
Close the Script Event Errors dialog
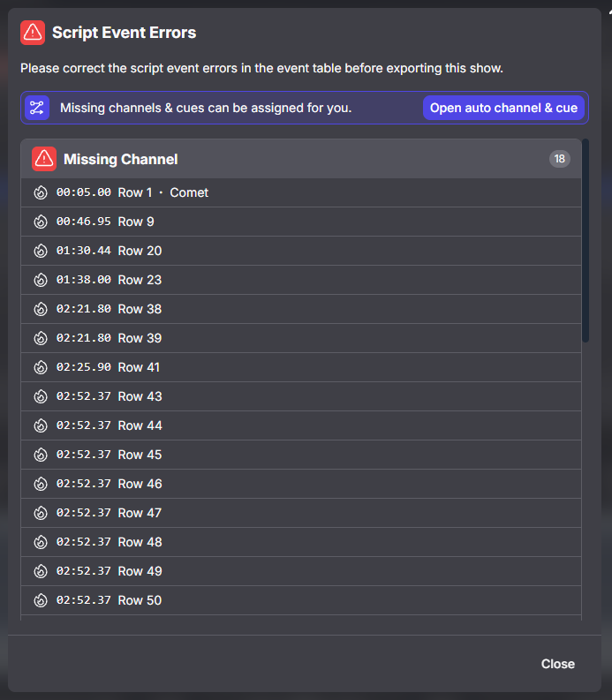click(x=557, y=664)
